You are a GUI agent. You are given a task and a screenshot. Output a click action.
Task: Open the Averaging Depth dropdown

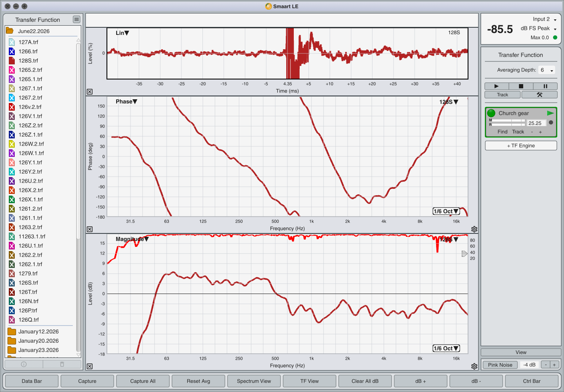pos(547,70)
